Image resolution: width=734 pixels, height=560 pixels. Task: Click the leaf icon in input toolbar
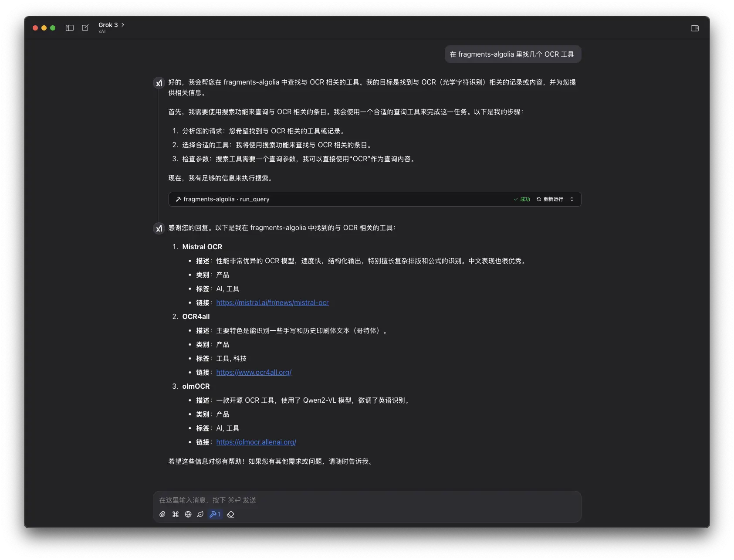coord(200,514)
